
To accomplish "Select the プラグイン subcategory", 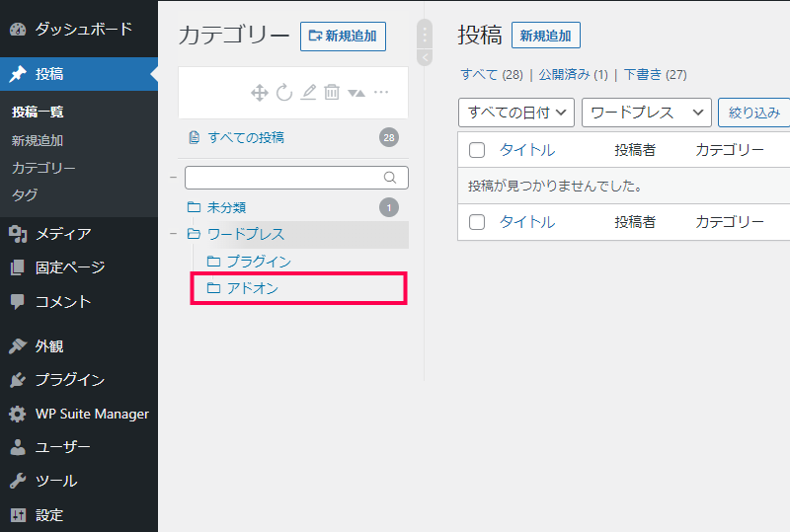I will click(x=259, y=262).
